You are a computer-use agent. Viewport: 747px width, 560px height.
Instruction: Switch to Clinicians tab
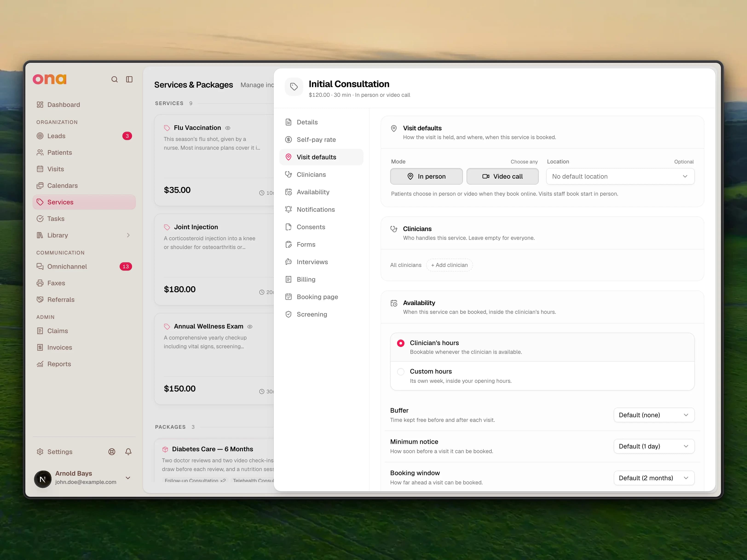click(x=321, y=174)
